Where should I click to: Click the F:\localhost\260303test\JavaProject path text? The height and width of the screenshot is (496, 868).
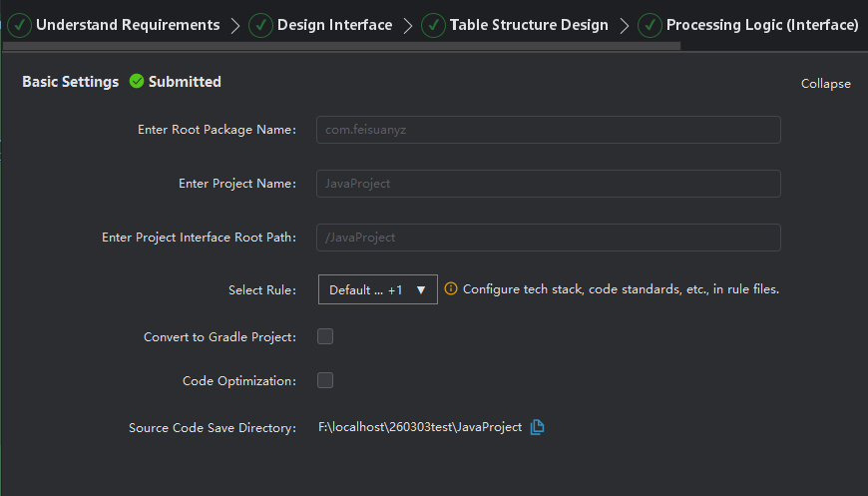[420, 427]
